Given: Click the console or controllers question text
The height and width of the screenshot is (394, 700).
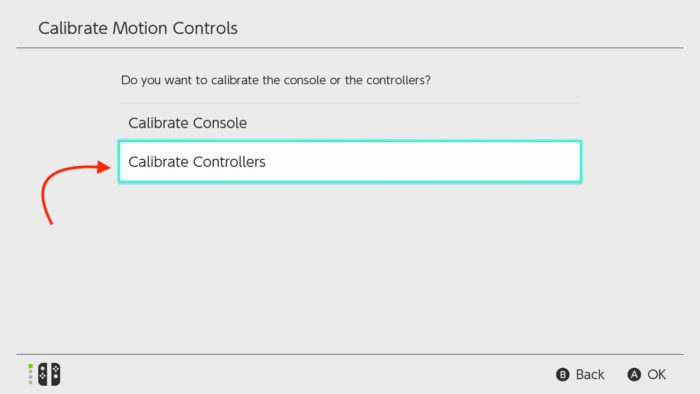Looking at the screenshot, I should tap(276, 80).
